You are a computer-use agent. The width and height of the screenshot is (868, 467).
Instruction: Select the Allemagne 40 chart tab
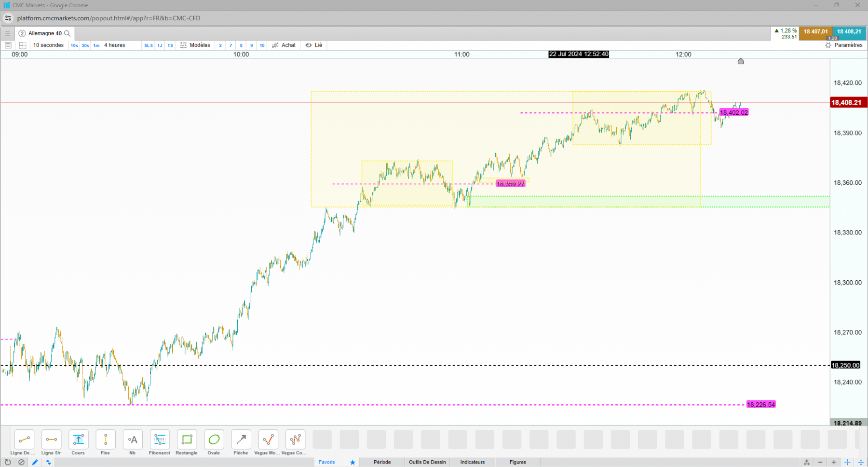tap(45, 33)
